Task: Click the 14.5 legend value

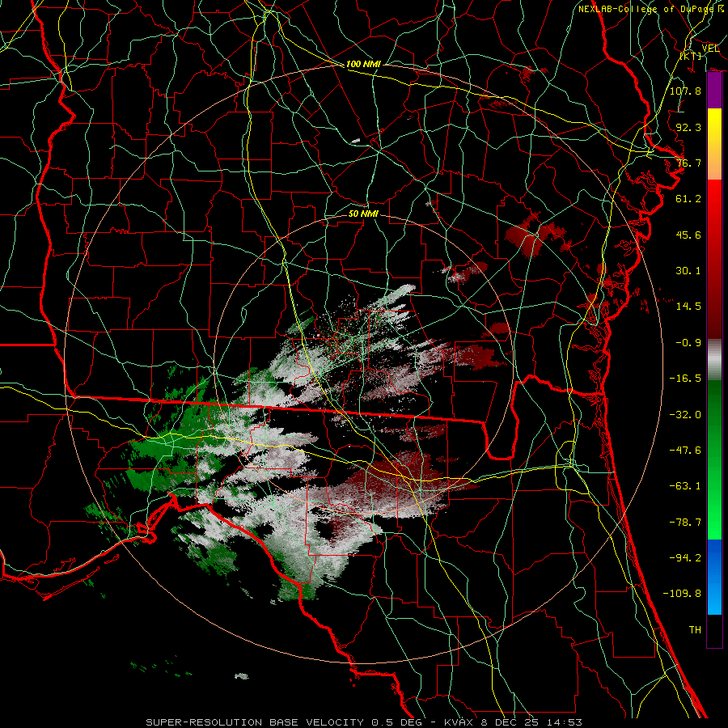Action: tap(688, 307)
